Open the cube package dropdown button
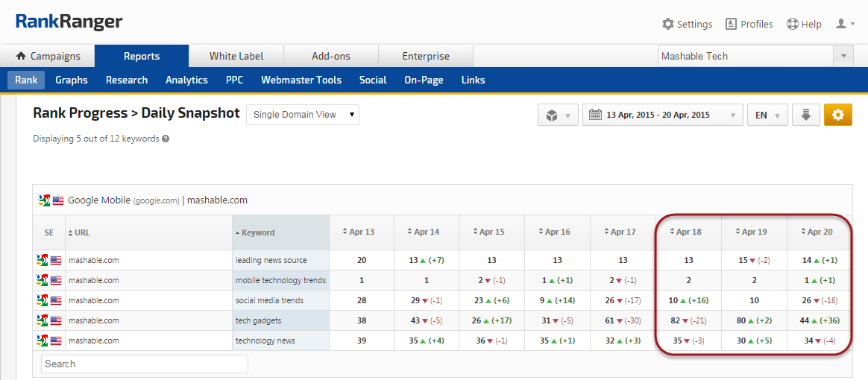 coord(558,115)
